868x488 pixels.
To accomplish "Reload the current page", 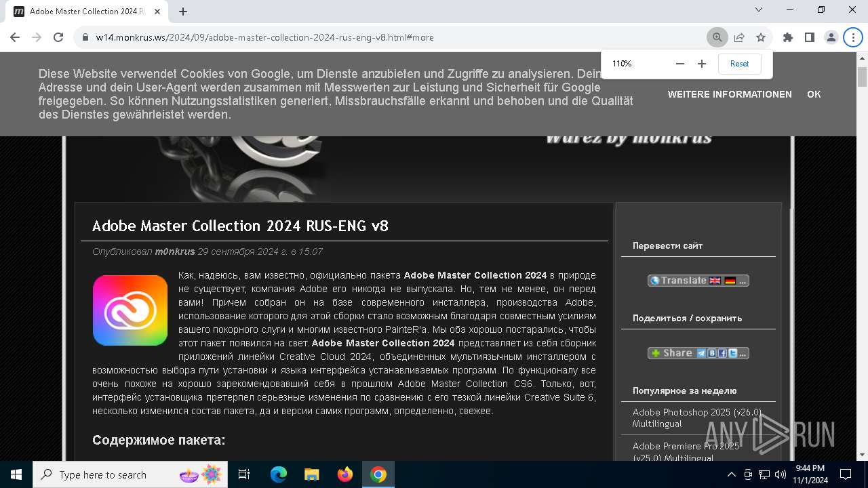I will click(x=58, y=37).
